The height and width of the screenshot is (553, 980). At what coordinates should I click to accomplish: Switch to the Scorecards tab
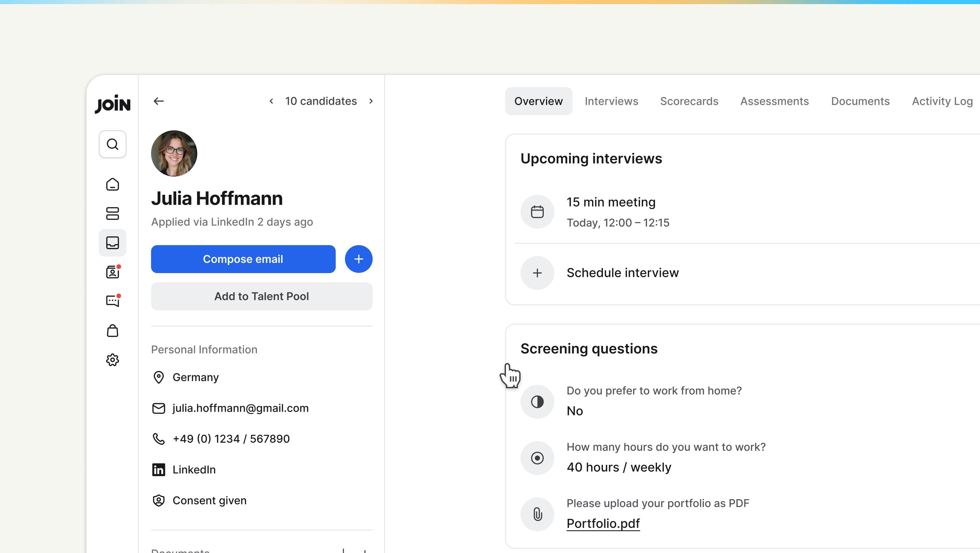coord(689,101)
